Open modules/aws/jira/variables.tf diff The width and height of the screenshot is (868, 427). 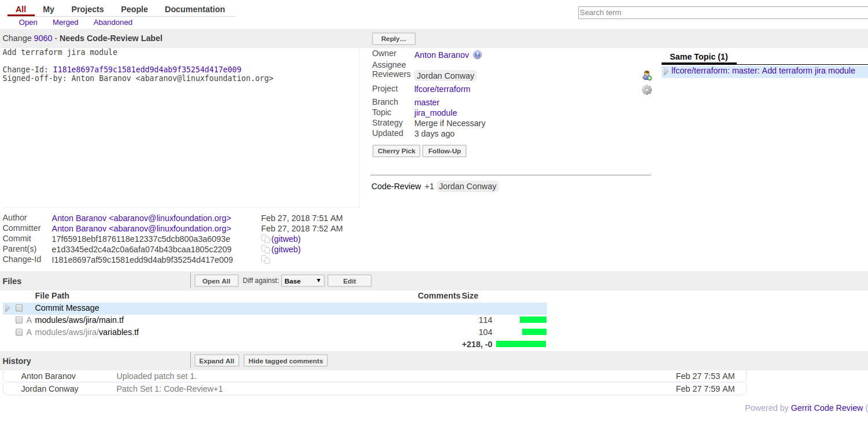(87, 332)
